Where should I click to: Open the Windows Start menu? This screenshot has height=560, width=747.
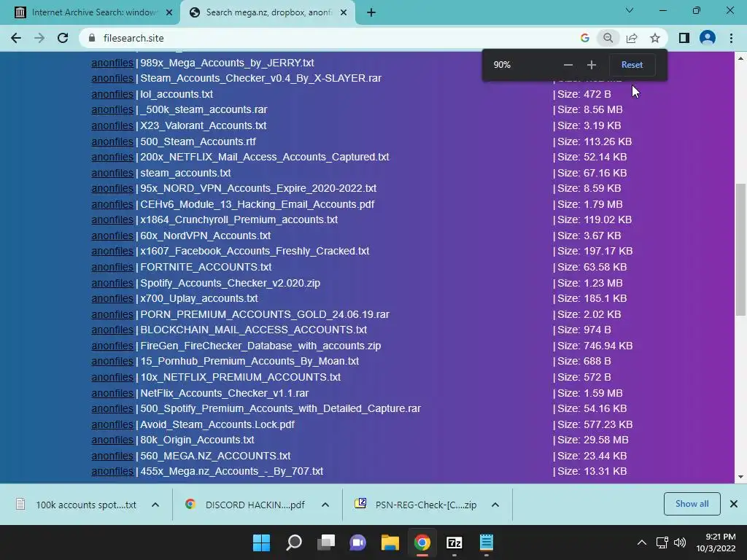[261, 542]
